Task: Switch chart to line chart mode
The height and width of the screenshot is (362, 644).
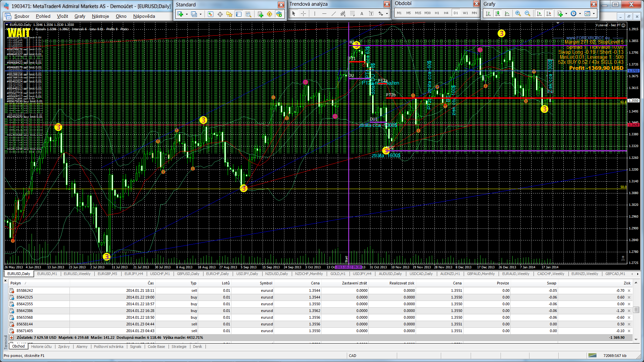Action: 507,13
